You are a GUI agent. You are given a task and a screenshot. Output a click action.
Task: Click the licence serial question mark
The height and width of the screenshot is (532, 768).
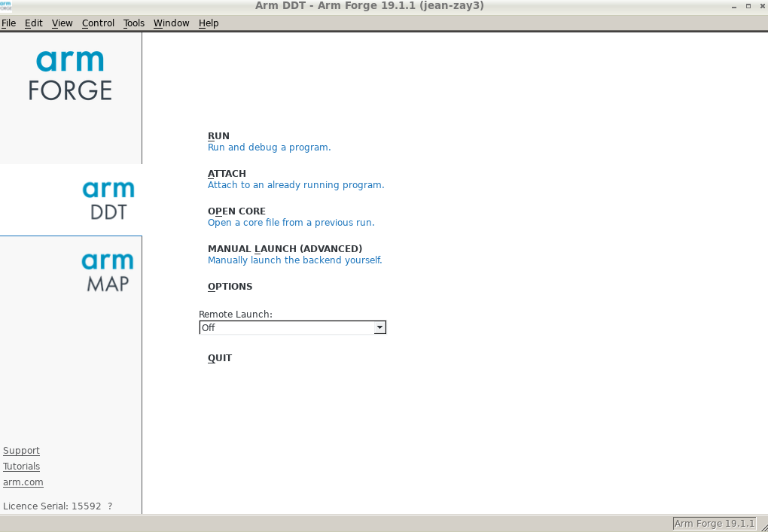(x=110, y=506)
